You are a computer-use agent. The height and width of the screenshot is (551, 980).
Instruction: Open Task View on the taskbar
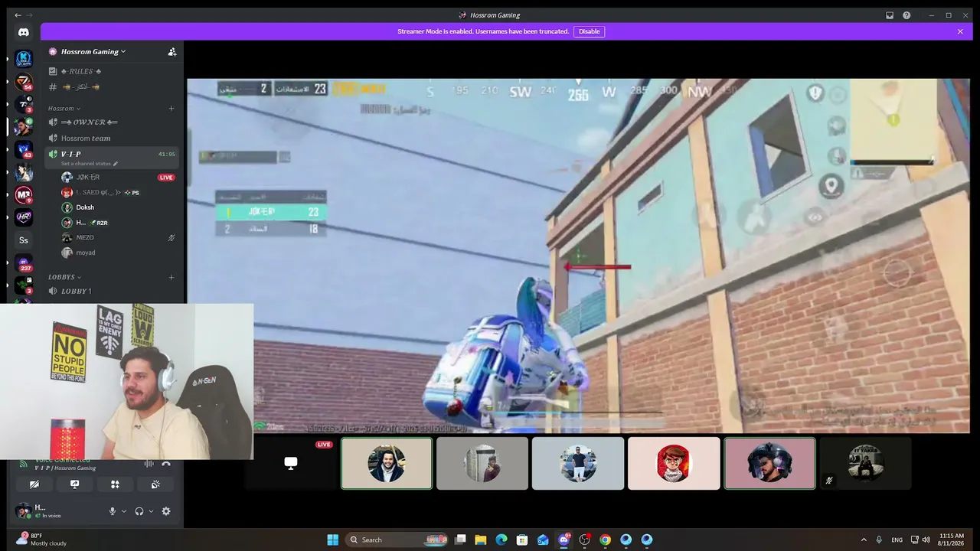point(460,540)
